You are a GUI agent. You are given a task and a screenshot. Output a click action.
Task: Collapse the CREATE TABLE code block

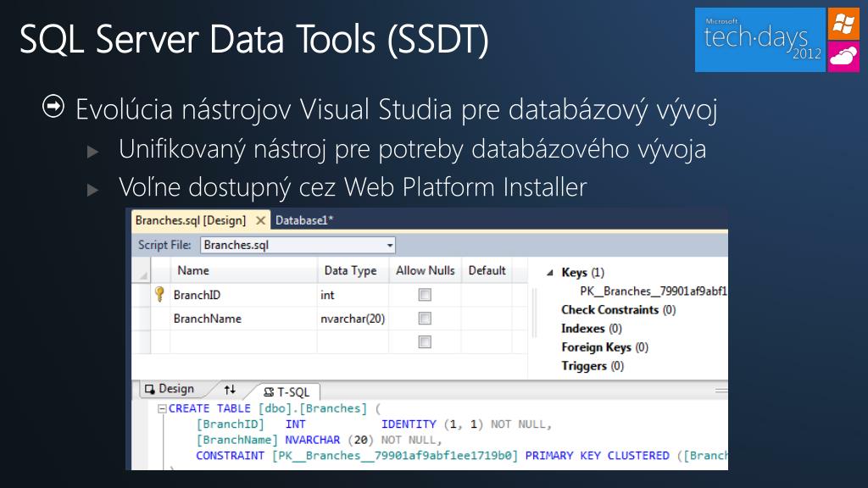pyautogui.click(x=162, y=409)
